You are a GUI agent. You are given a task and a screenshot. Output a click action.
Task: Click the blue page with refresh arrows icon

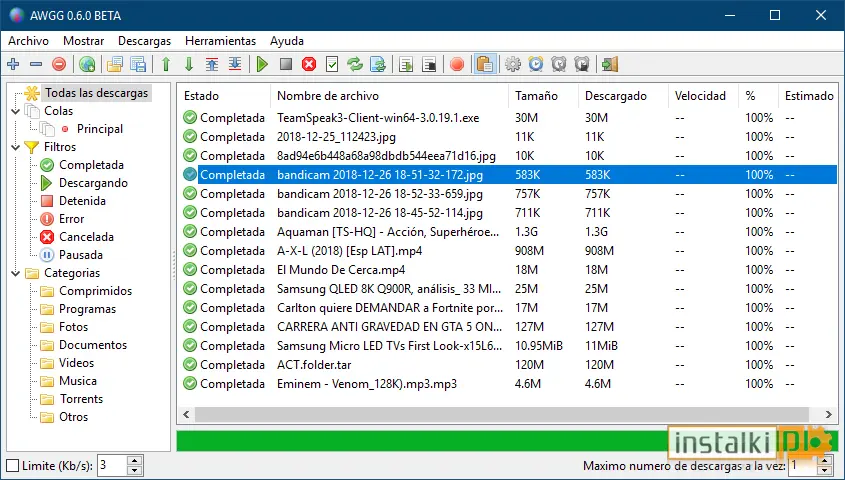[x=378, y=65]
